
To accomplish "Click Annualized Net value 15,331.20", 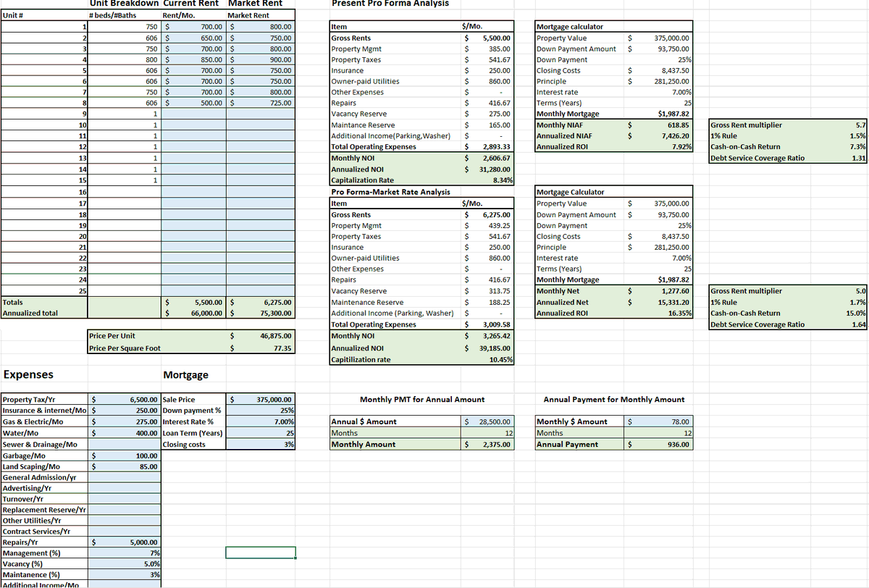I will pos(659,302).
